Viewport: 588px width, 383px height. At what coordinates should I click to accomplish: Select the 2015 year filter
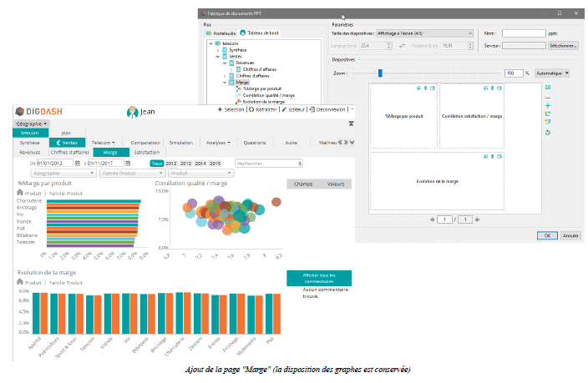(215, 164)
